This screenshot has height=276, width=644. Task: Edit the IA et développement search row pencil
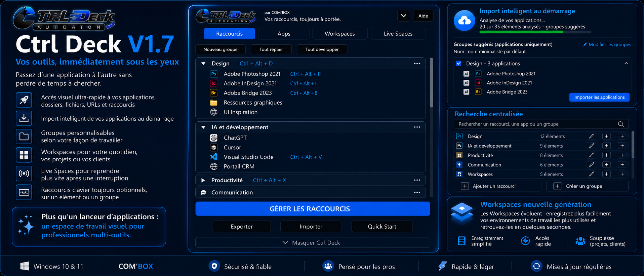tap(592, 146)
